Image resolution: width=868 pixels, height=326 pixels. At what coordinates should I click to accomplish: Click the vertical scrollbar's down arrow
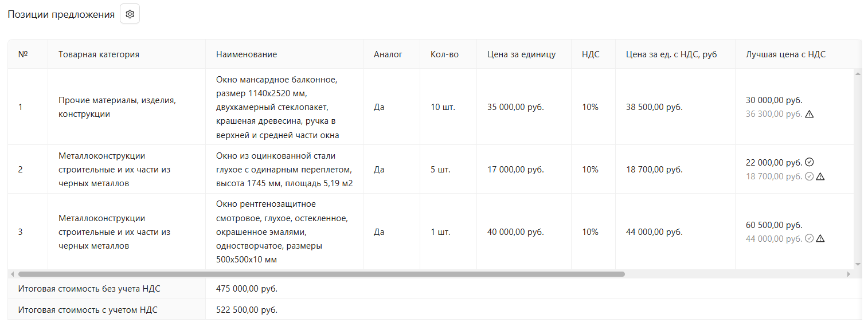point(858,264)
